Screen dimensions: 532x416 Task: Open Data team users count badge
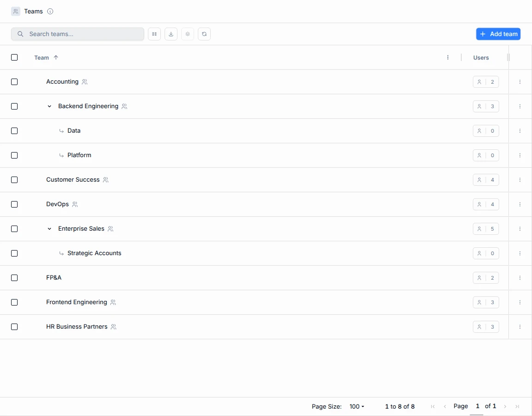[x=486, y=131]
